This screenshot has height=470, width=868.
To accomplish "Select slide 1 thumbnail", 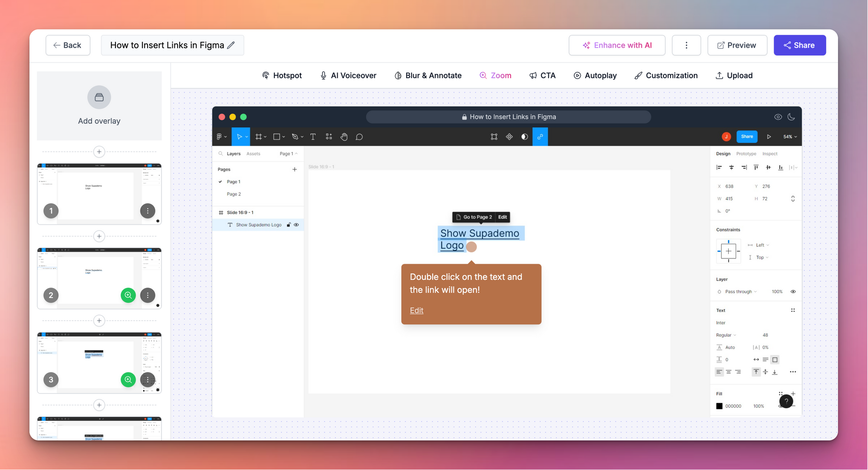I will pos(99,194).
